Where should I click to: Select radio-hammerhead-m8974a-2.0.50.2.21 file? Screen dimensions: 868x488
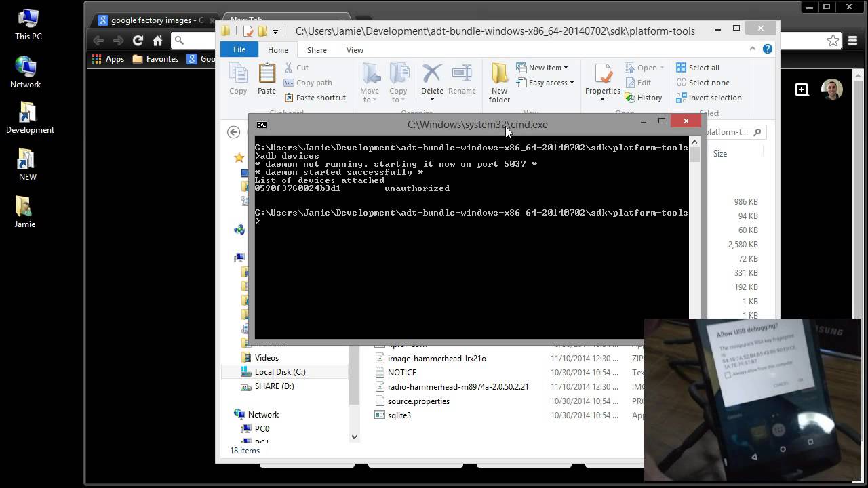coord(458,387)
